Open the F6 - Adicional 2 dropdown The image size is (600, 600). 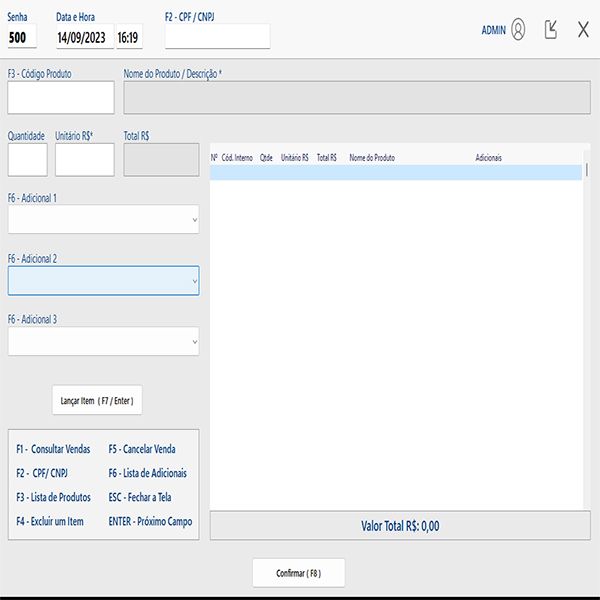point(103,281)
